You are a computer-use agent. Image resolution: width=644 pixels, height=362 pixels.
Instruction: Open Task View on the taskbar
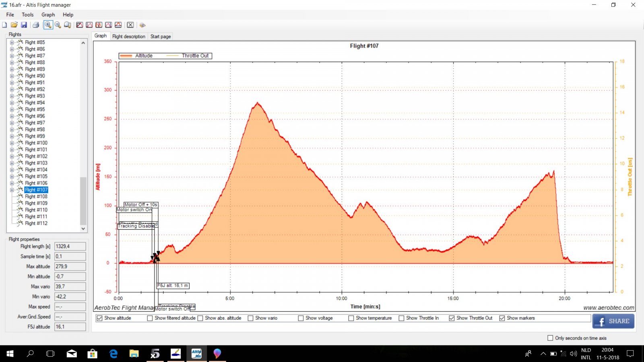pos(50,354)
